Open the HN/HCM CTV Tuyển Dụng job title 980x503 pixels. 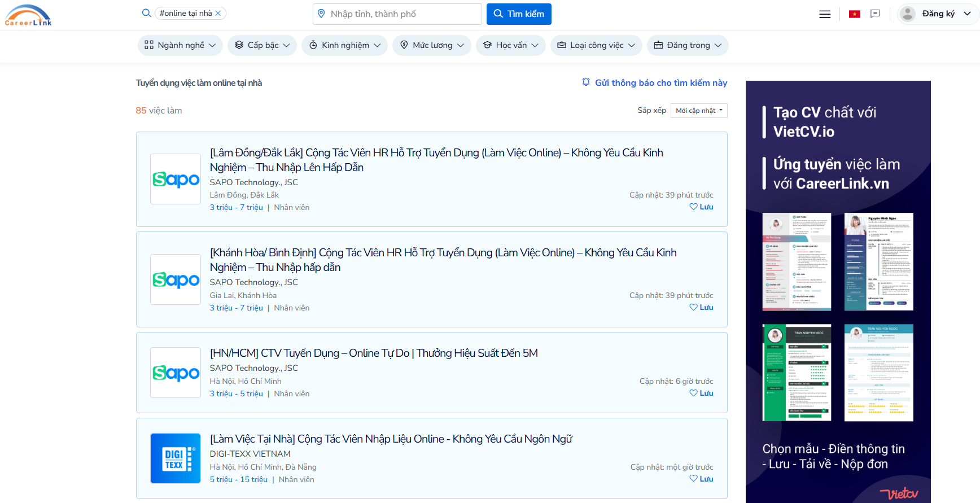tap(374, 353)
